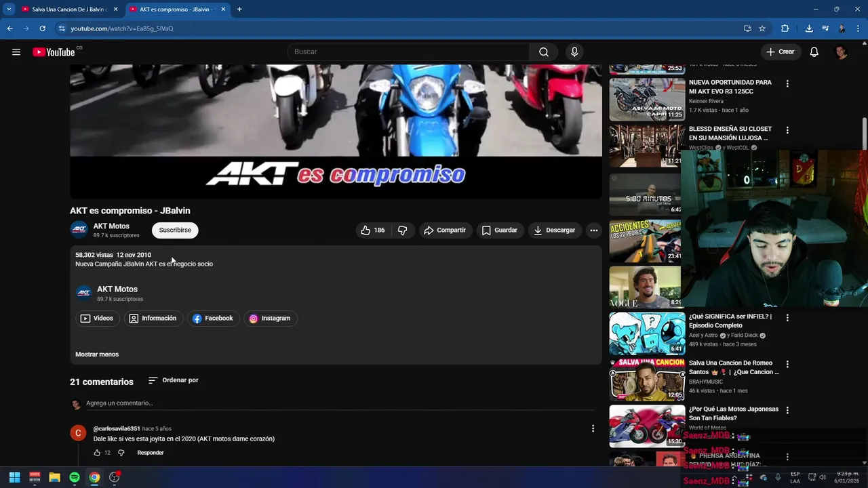Image resolution: width=868 pixels, height=488 pixels.
Task: Click AKT Motos avatar beside Suscribirse
Action: point(79,230)
